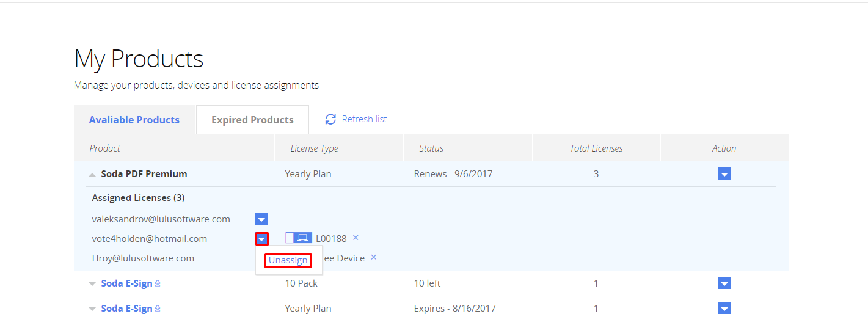Click the refresh arrows icon beside Refresh list
The width and height of the screenshot is (868, 325).
click(x=330, y=119)
